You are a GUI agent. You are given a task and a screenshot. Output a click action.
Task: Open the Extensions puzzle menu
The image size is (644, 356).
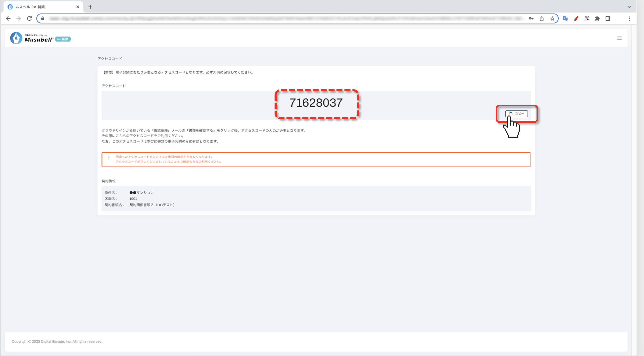click(x=597, y=19)
